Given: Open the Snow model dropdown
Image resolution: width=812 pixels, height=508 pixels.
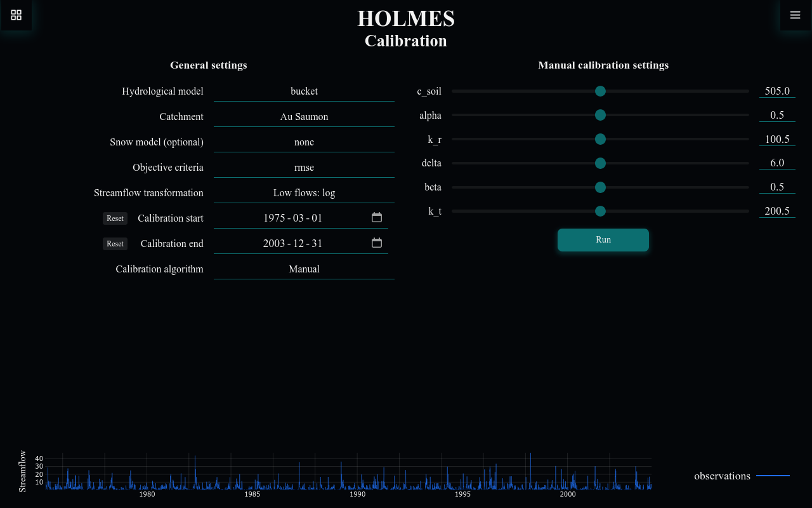Looking at the screenshot, I should click(x=304, y=142).
